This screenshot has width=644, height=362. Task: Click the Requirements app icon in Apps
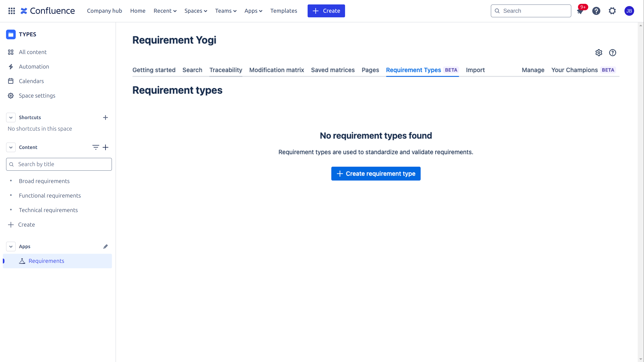(22, 261)
